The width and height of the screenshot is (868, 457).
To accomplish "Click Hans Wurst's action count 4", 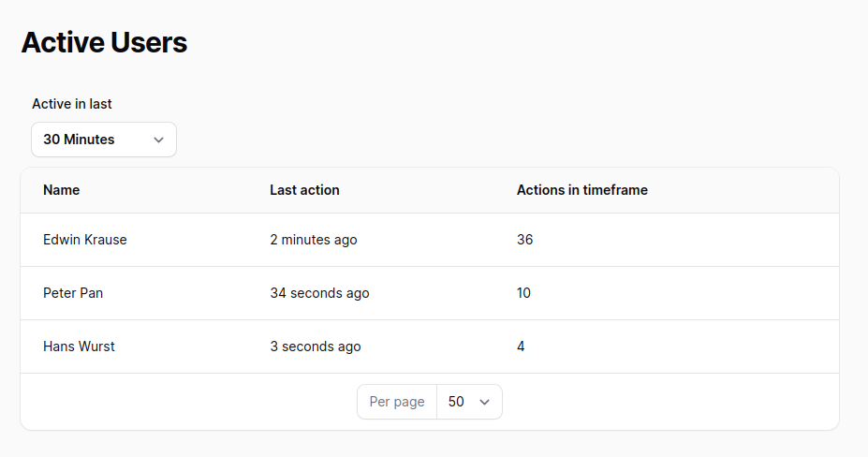I will point(521,346).
